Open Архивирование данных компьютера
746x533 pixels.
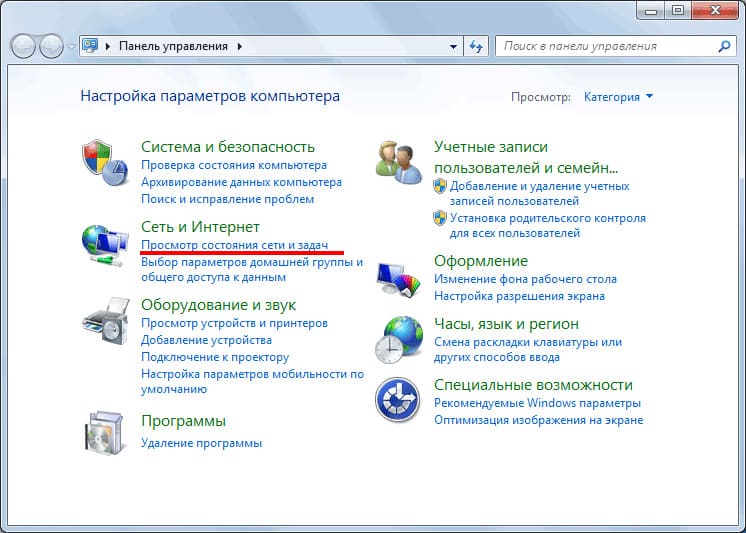(241, 182)
